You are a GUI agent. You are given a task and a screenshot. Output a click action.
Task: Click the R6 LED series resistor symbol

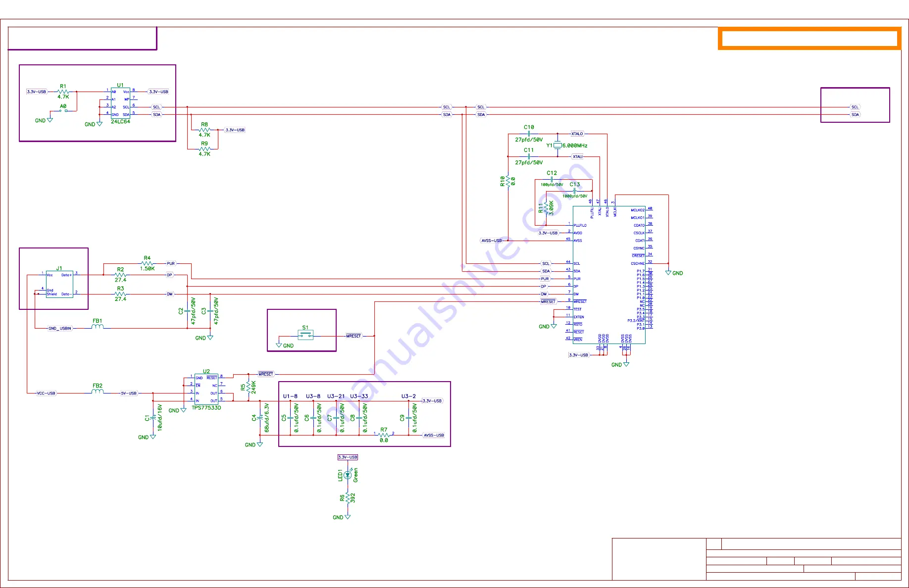tap(348, 498)
